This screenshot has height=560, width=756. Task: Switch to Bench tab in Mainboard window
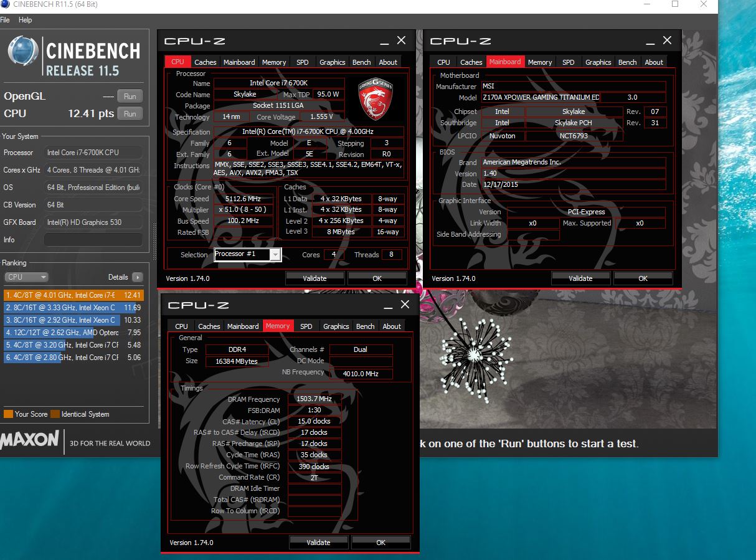pos(628,62)
